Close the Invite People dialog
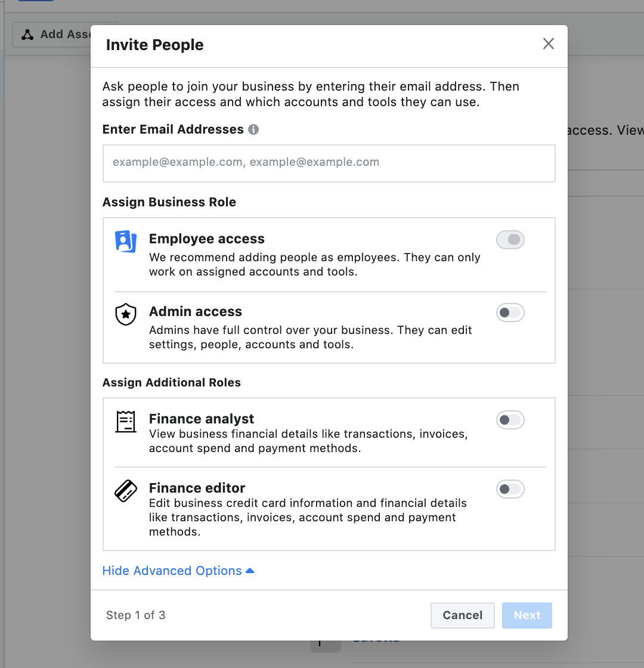This screenshot has width=644, height=668. (549, 44)
